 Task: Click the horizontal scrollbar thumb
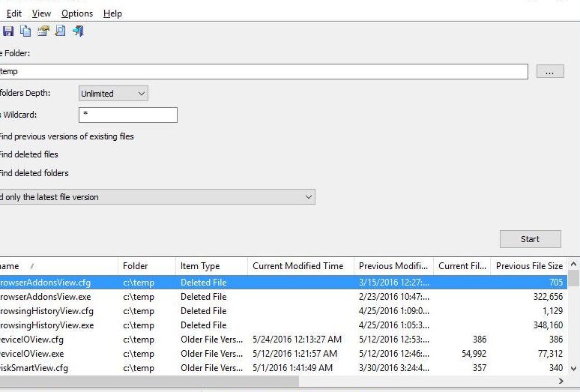point(149,381)
